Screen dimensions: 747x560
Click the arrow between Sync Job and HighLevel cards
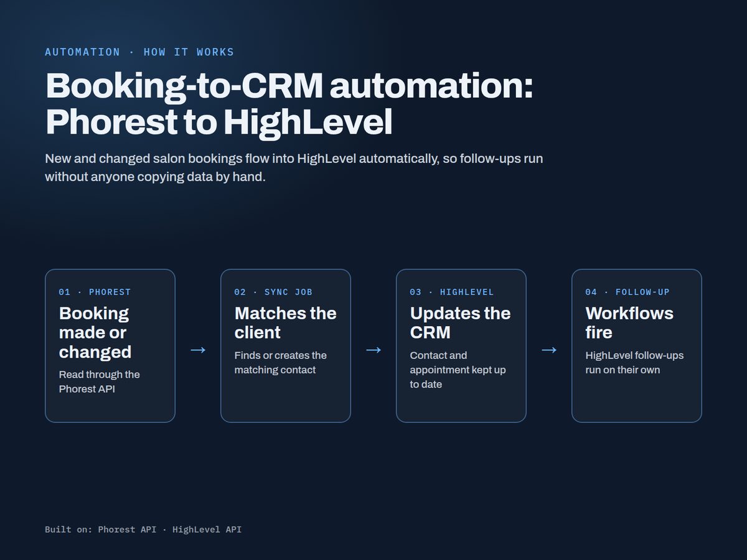pyautogui.click(x=374, y=350)
